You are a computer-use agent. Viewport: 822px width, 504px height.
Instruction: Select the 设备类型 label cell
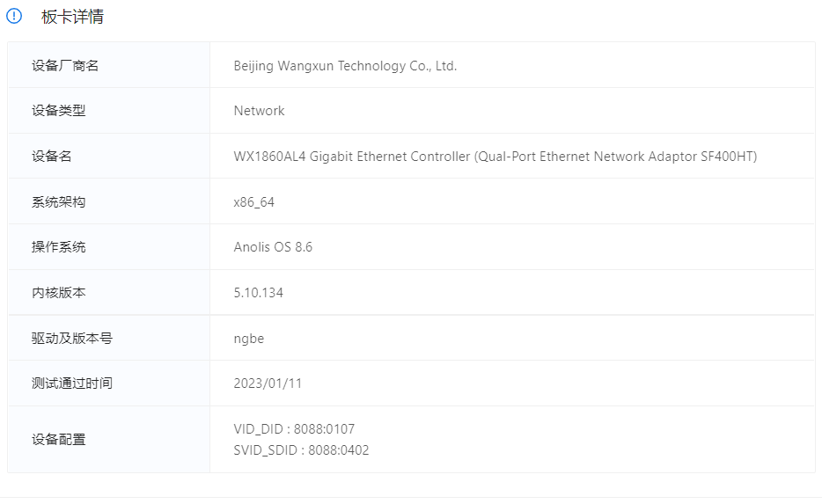coord(58,111)
